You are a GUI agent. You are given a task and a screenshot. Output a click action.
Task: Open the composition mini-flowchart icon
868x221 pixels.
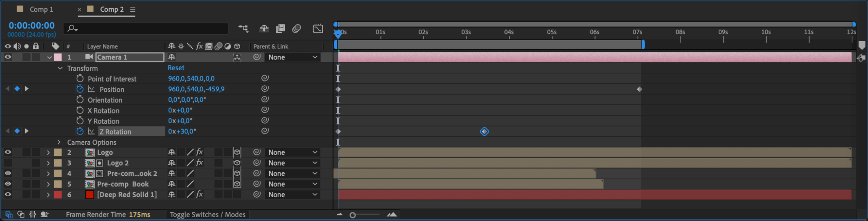[x=243, y=29]
